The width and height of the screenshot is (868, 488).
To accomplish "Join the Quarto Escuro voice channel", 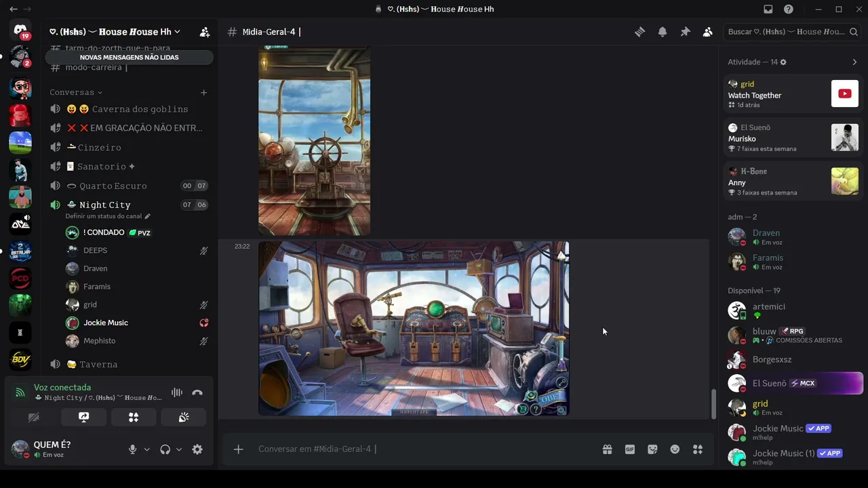I will (129, 186).
